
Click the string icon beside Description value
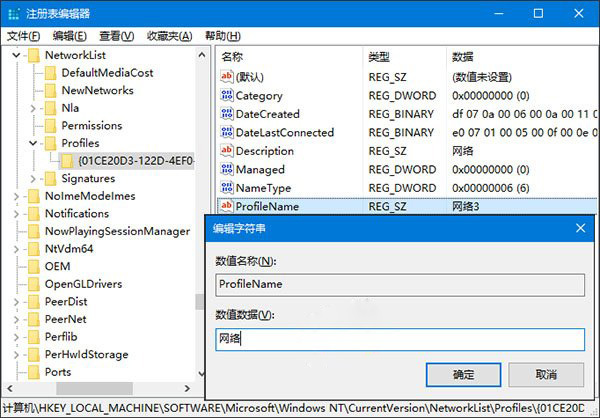(x=227, y=150)
